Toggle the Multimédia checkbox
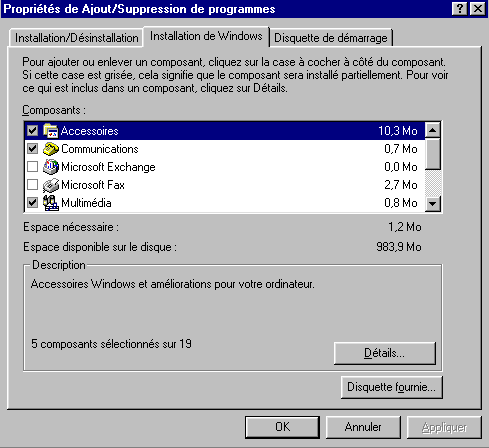This screenshot has height=448, width=489. tap(32, 203)
